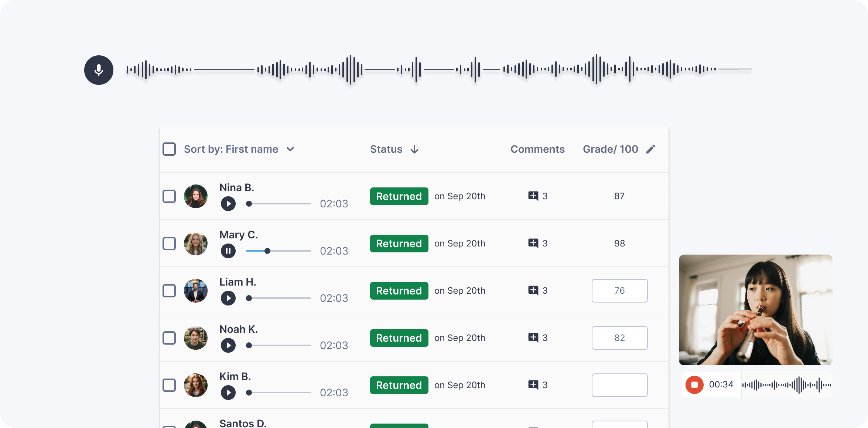Play Liam H.'s audio recording
The width and height of the screenshot is (868, 428).
(x=228, y=298)
